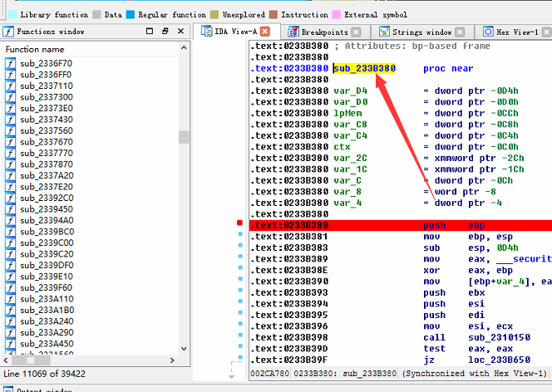Open the Strings window tab
The height and width of the screenshot is (392, 552).
pos(421,32)
